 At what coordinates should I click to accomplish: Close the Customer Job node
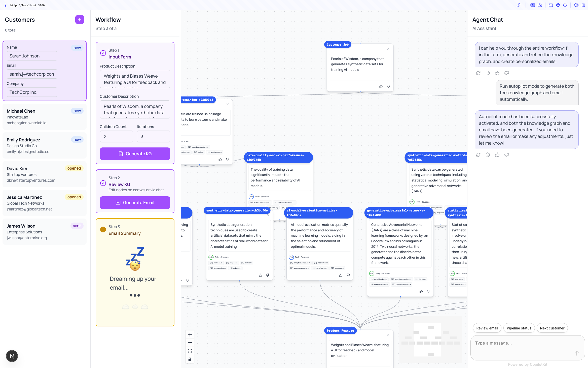pyautogui.click(x=388, y=49)
